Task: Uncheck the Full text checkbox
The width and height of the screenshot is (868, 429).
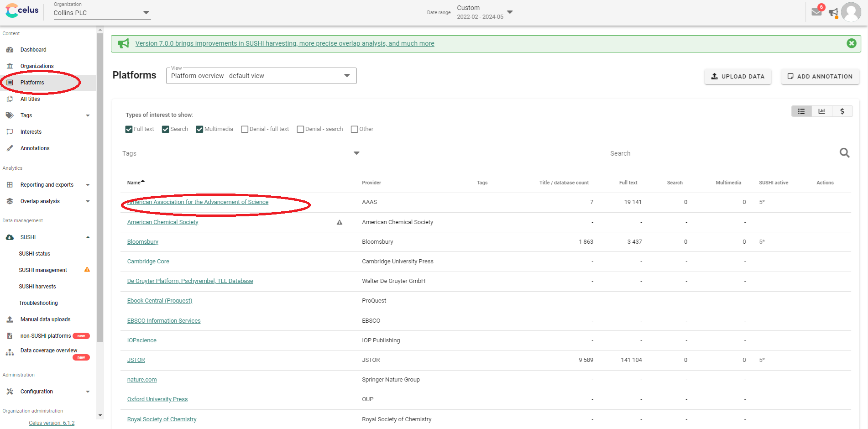Action: click(129, 129)
